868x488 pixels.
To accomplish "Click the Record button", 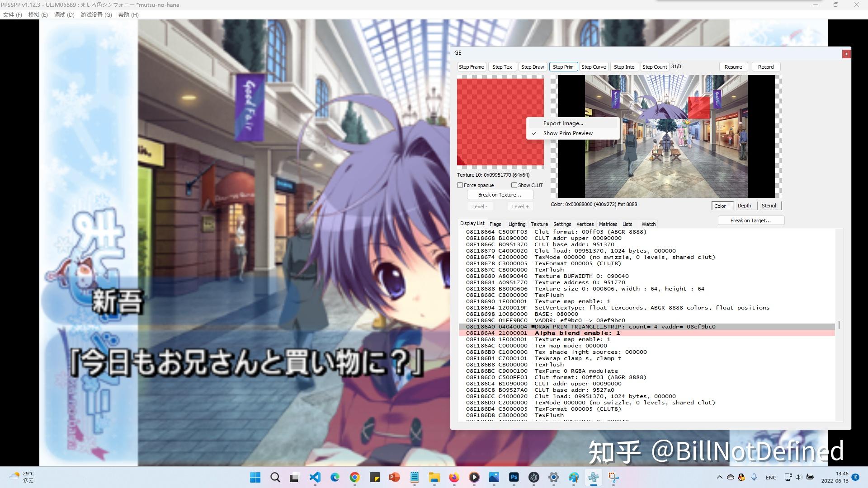I will [x=766, y=67].
